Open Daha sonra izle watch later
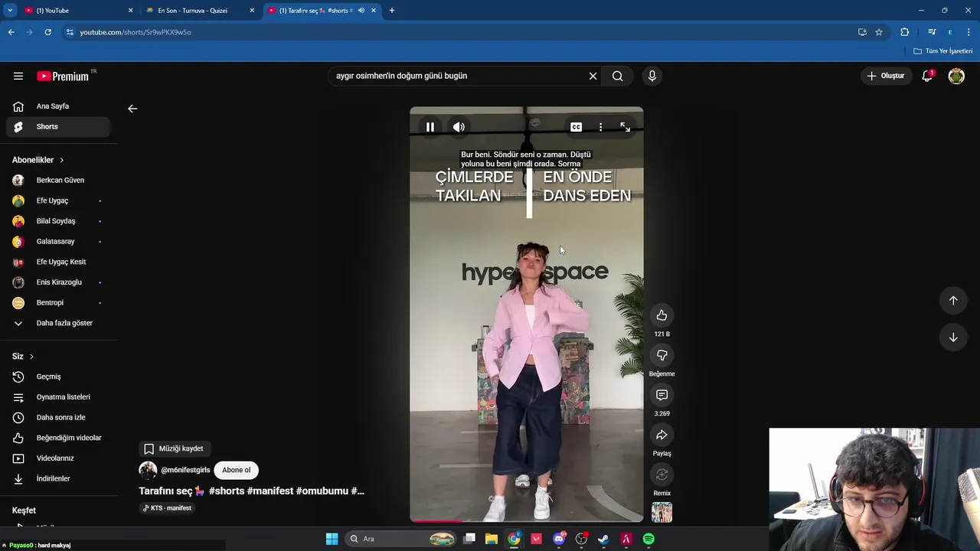Image resolution: width=980 pixels, height=551 pixels. click(58, 417)
